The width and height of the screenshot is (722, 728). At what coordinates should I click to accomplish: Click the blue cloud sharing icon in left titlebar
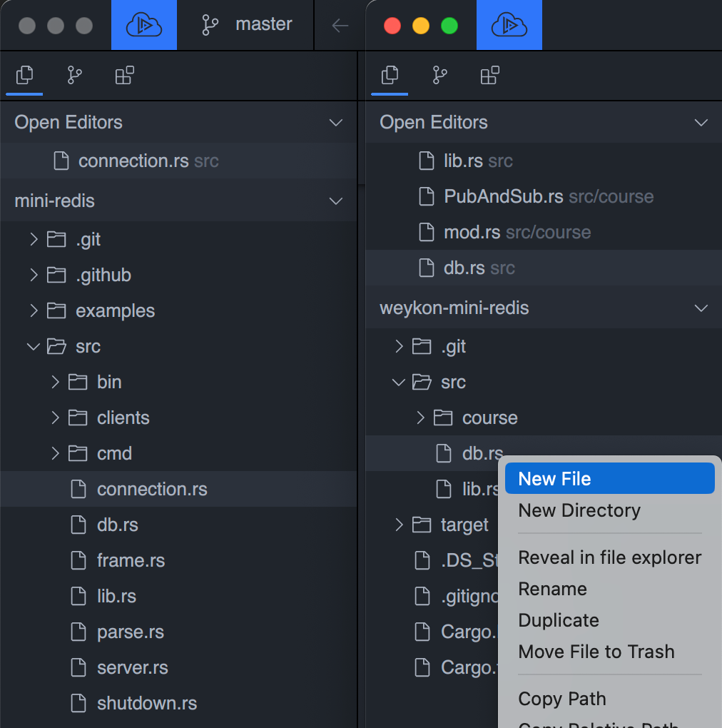pyautogui.click(x=143, y=24)
